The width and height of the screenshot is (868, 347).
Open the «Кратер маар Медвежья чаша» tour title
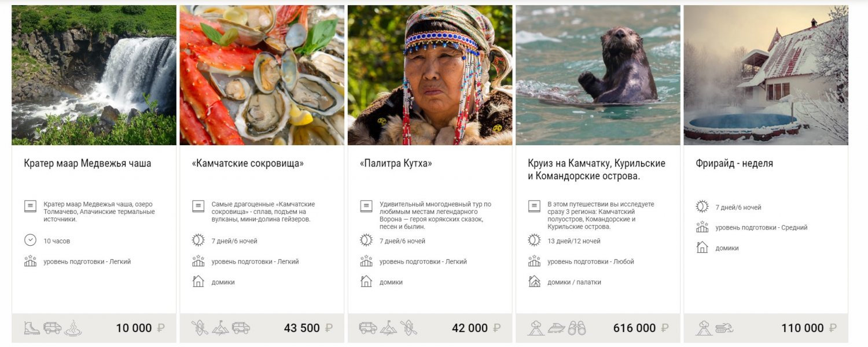click(87, 164)
